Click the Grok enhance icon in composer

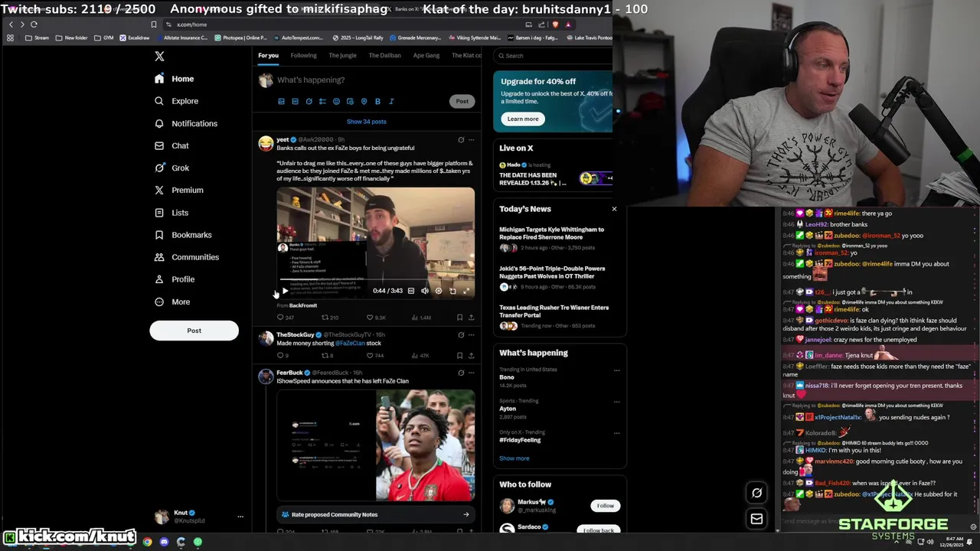309,101
